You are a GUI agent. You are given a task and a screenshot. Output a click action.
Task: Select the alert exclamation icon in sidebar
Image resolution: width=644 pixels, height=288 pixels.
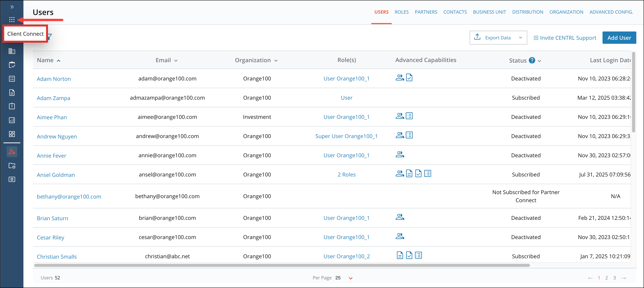click(x=12, y=106)
